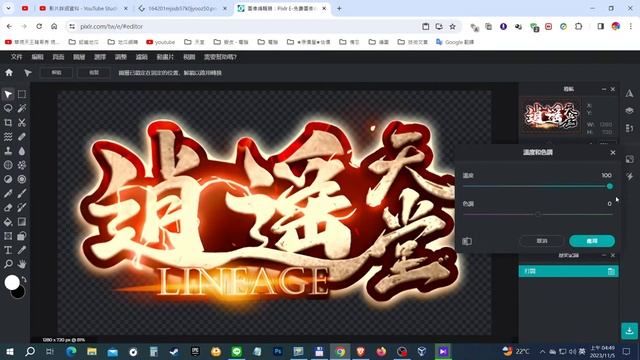Close the temperature and tint dialog

(x=613, y=152)
